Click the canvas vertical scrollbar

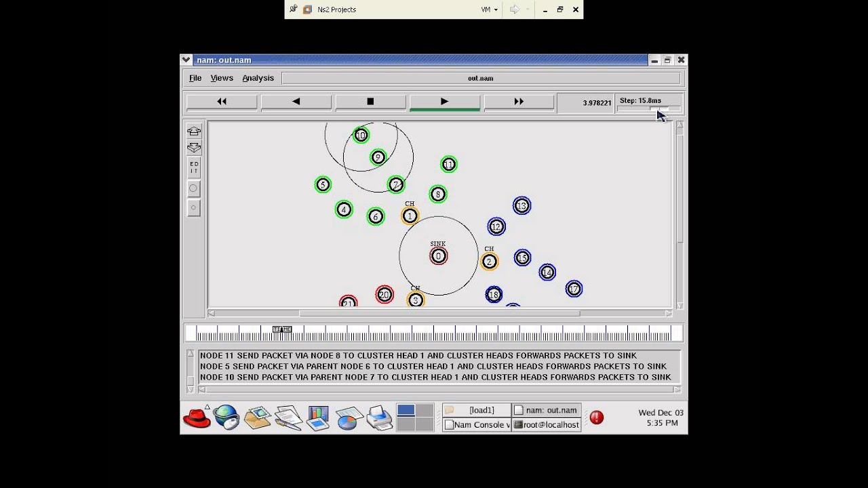pos(679,215)
